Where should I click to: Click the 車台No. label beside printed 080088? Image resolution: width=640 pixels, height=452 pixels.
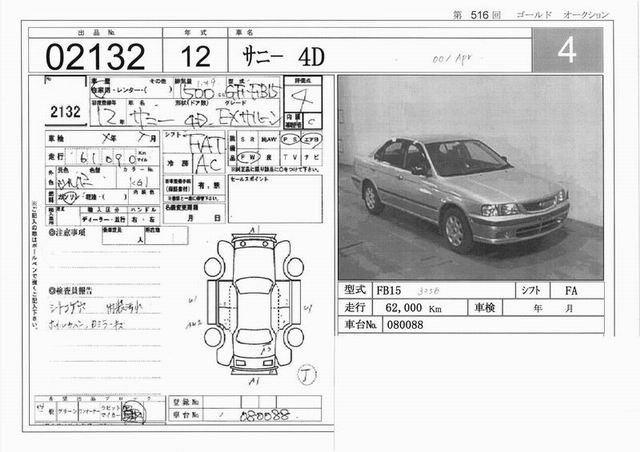tap(360, 325)
